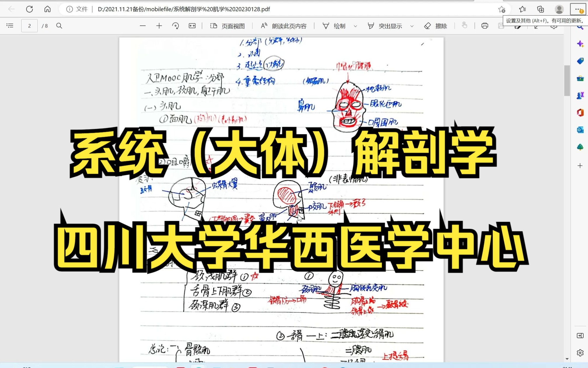
Task: Hide the Edge sidebar
Action: pos(580,336)
